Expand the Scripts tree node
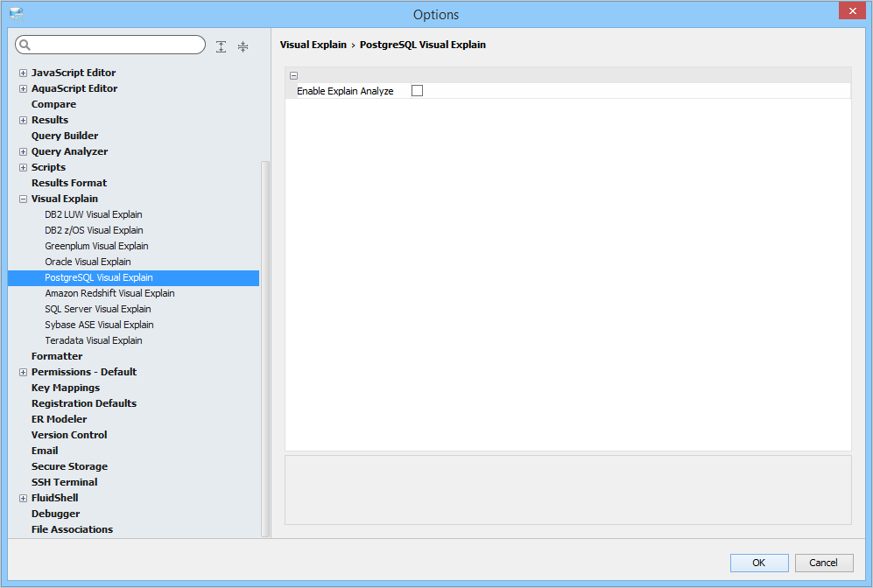The height and width of the screenshot is (588, 873). click(23, 167)
